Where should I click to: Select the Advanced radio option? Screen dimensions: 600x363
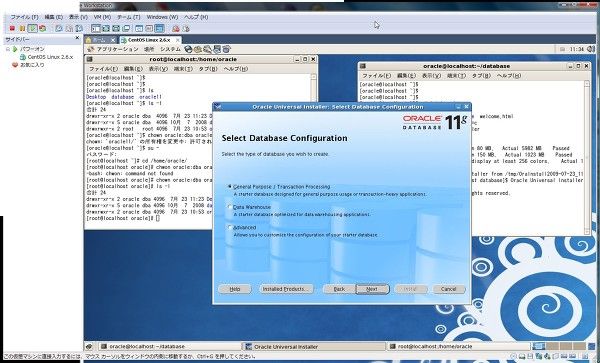230,227
